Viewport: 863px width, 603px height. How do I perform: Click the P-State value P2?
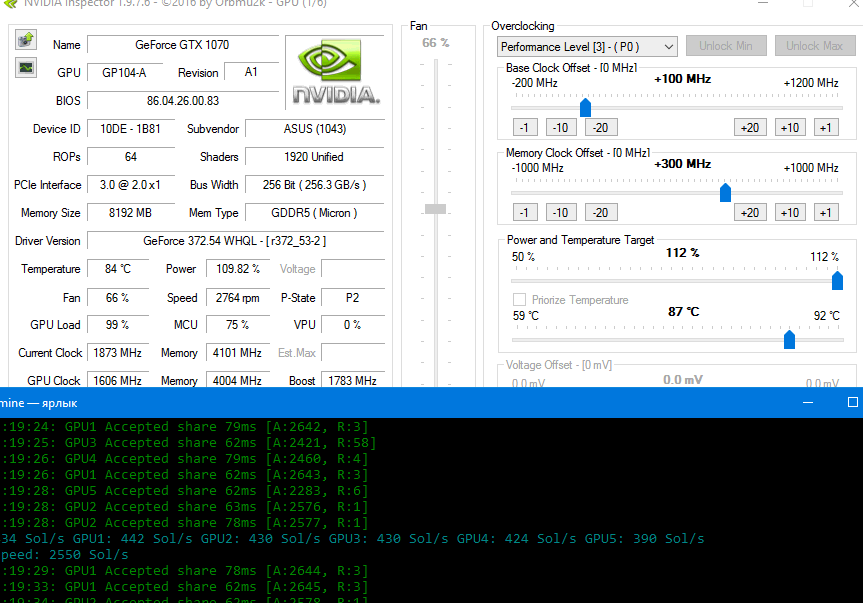click(353, 298)
